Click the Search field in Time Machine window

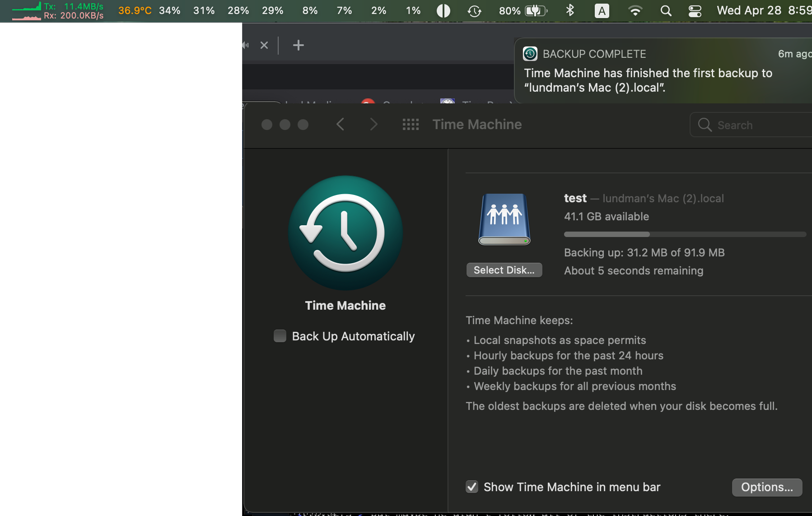tap(751, 125)
